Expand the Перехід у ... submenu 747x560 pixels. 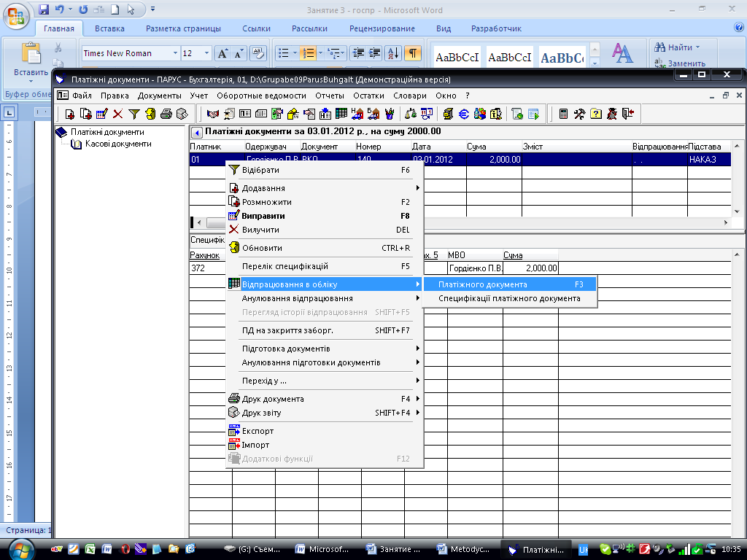(x=324, y=381)
